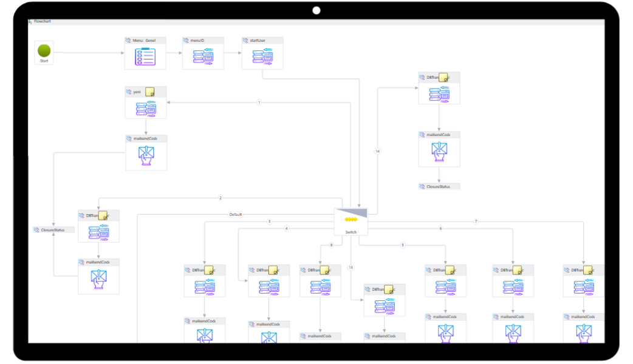Select the mailsendCode header below the branch 2 DBTransaction
Screen dimensions: 633x364
click(98, 262)
